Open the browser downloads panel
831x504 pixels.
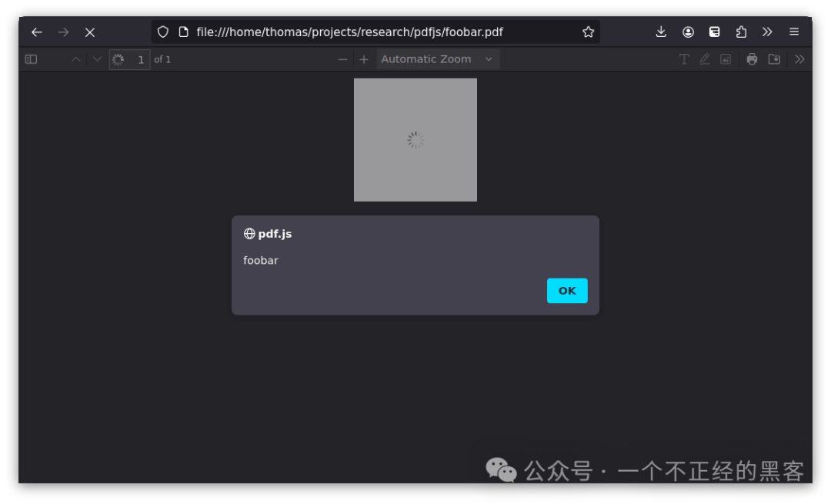661,32
